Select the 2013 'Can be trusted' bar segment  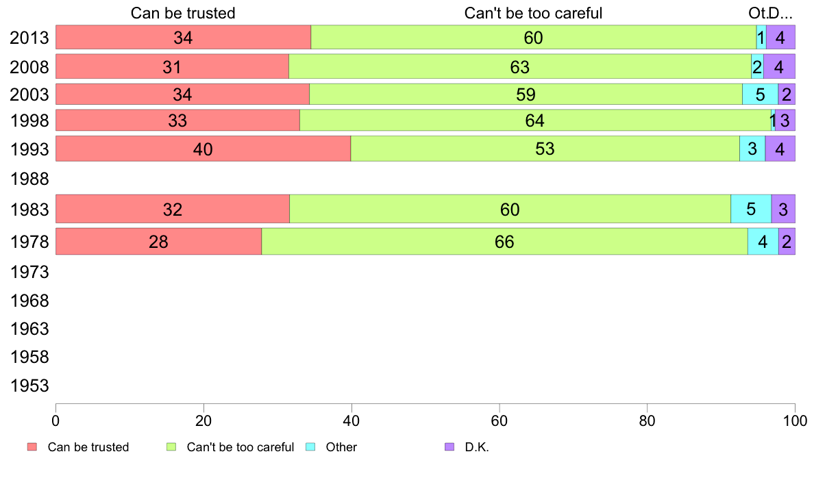click(183, 38)
